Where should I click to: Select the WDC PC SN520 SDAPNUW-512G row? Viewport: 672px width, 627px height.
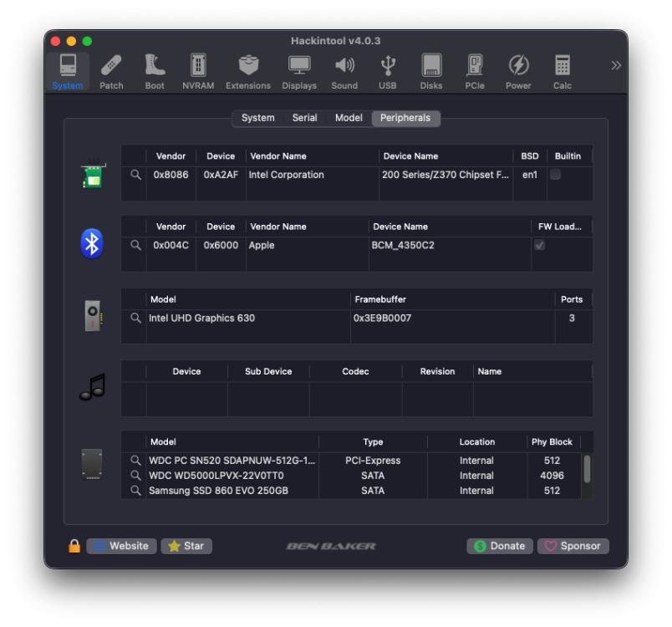pos(351,461)
